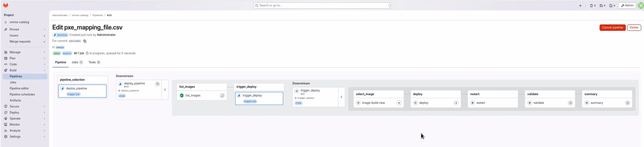Click the status icon of trigger_deploy #31
The height and width of the screenshot is (147, 644).
pos(297,91)
